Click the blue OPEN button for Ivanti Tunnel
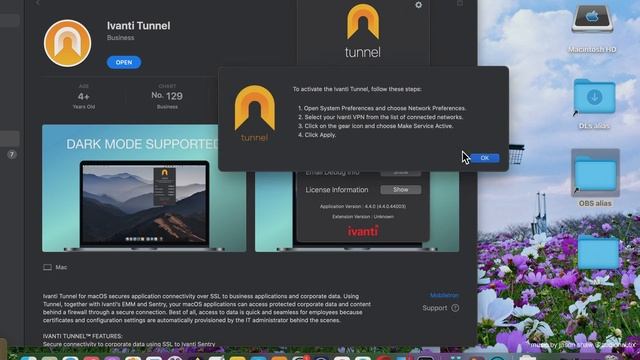 coord(124,62)
